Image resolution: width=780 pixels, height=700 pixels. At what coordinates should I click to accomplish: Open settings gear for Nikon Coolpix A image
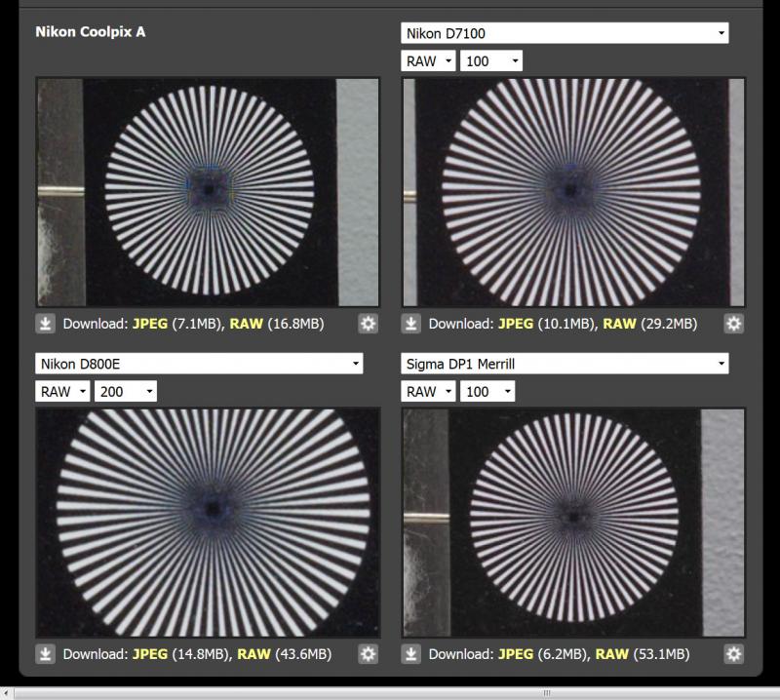click(369, 324)
